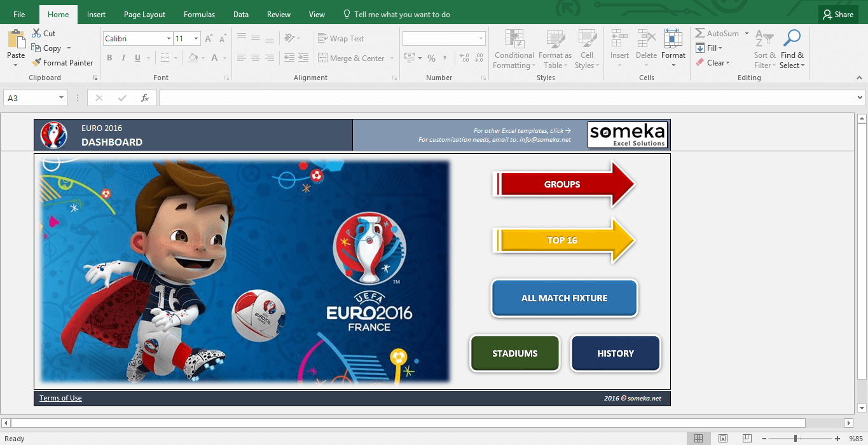Toggle Underline formatting
The height and width of the screenshot is (445, 868).
click(137, 58)
